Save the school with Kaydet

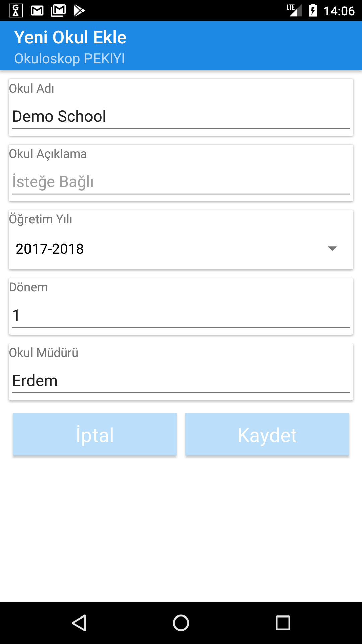coord(267,435)
